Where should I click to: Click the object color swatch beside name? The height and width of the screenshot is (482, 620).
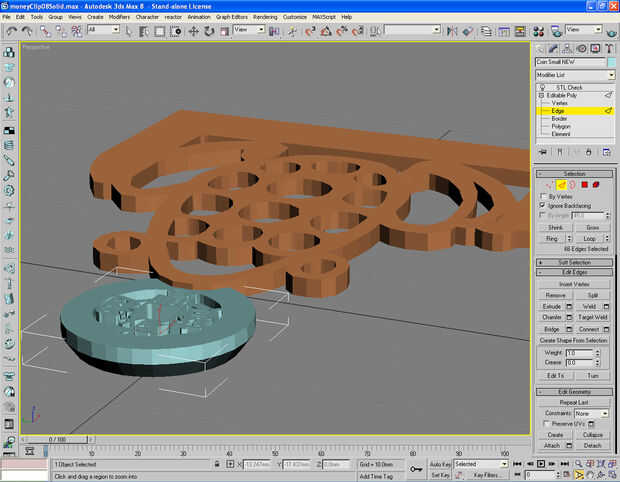610,62
